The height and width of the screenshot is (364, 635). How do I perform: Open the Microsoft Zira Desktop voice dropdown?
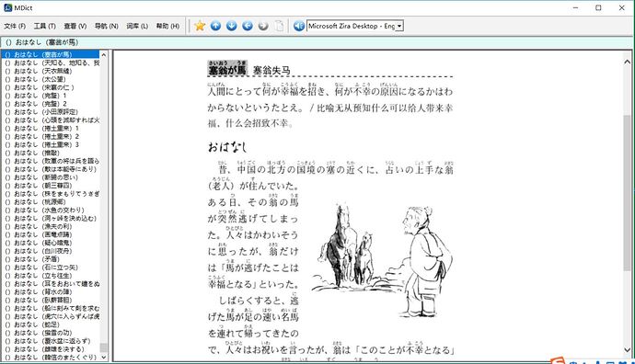coord(399,26)
